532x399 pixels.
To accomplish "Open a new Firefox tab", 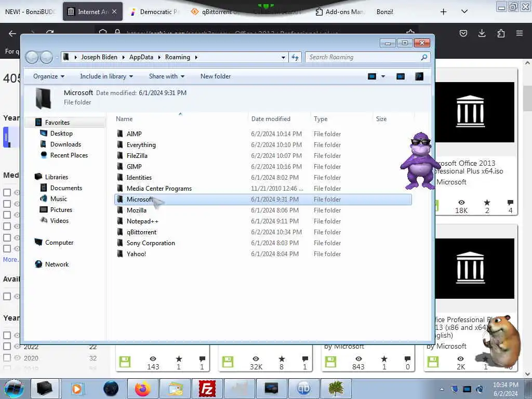I will coord(444,11).
